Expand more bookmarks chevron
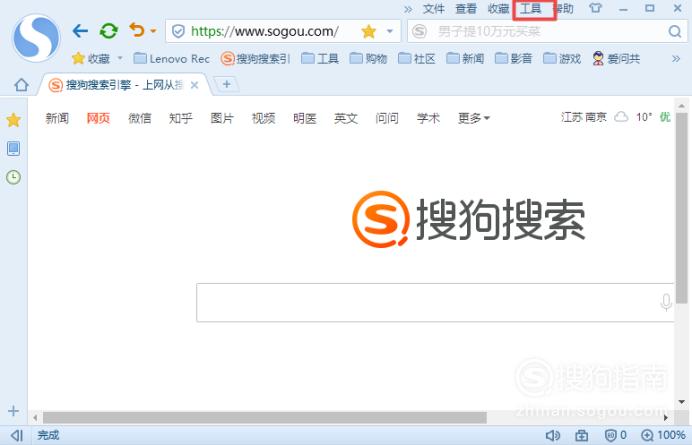This screenshot has height=445, width=692. (x=676, y=58)
